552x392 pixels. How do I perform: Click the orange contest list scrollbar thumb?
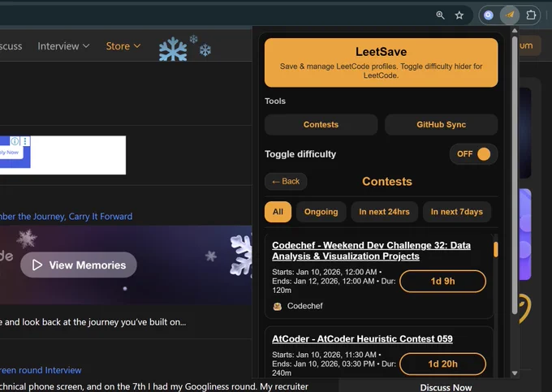coord(496,249)
